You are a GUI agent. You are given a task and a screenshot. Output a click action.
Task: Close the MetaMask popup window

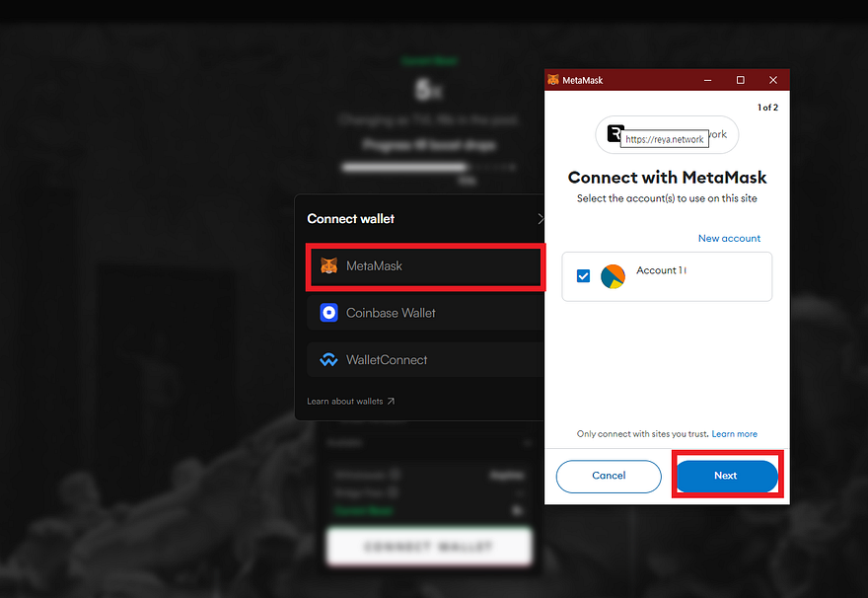[x=773, y=80]
